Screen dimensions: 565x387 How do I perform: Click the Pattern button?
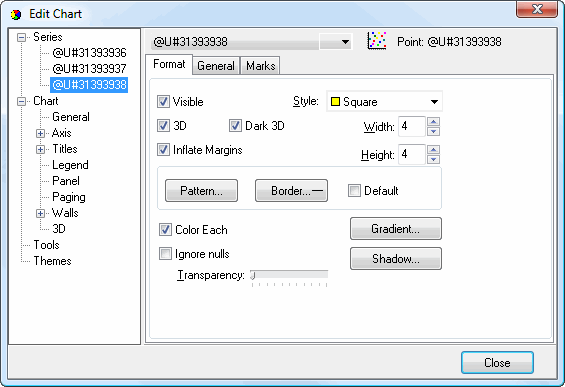(x=201, y=190)
